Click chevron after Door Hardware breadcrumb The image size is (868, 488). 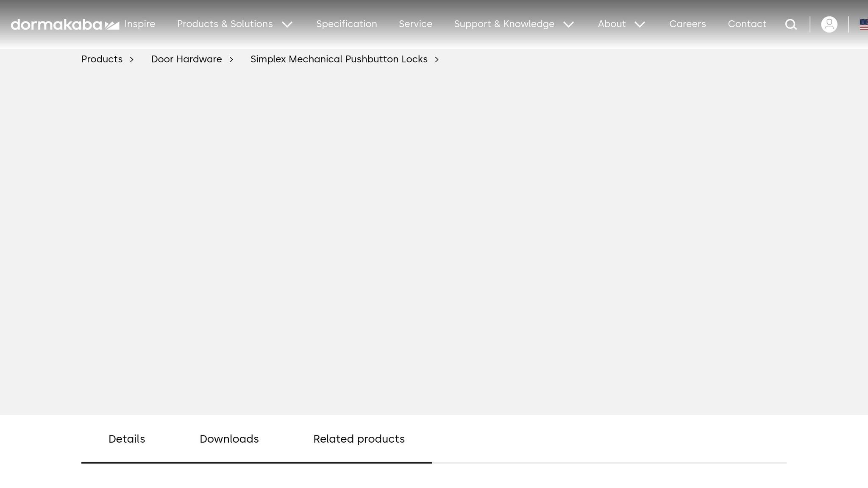tap(231, 60)
